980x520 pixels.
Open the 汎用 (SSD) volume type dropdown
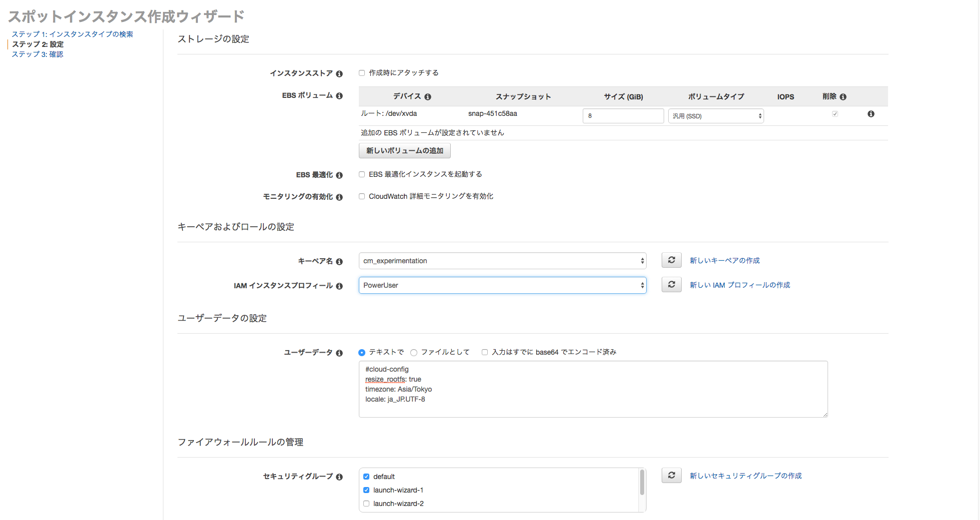pos(716,116)
